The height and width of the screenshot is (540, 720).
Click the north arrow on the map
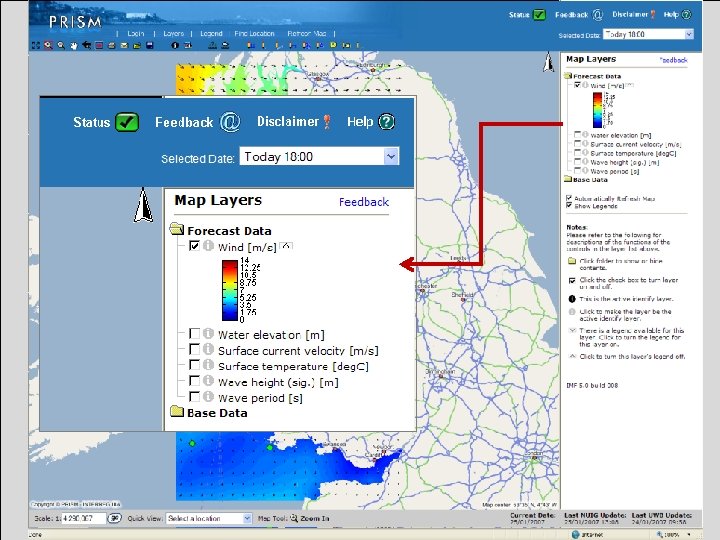[549, 62]
